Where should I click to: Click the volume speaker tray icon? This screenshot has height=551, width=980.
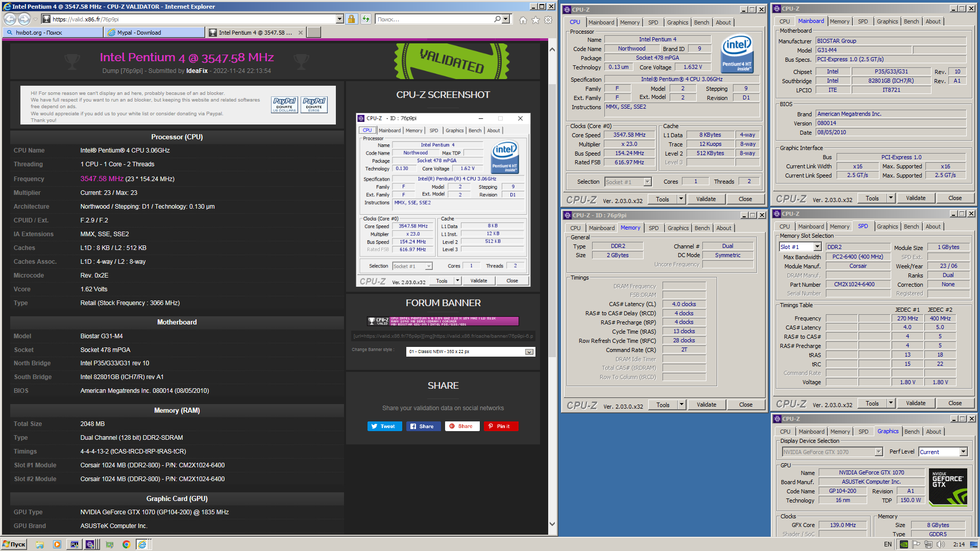pos(940,544)
